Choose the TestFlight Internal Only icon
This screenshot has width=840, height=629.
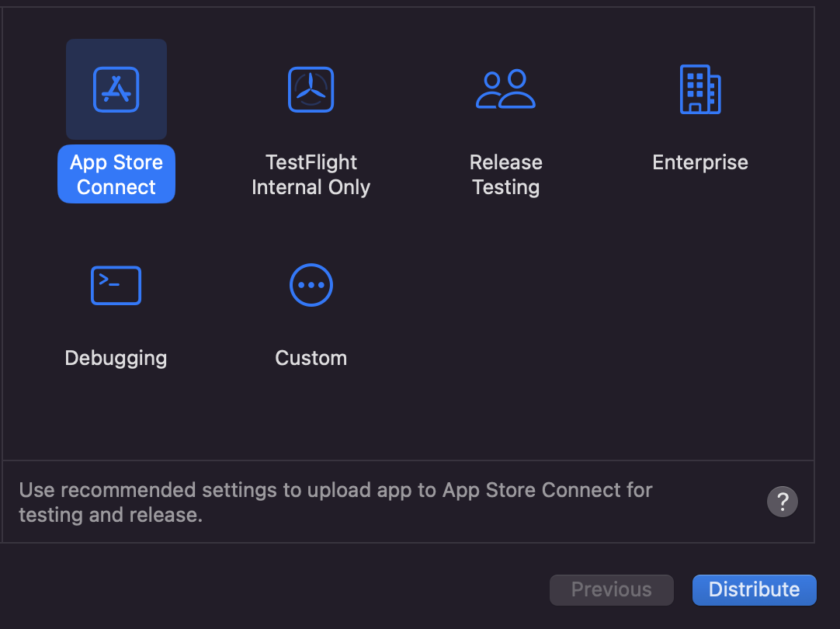tap(311, 89)
